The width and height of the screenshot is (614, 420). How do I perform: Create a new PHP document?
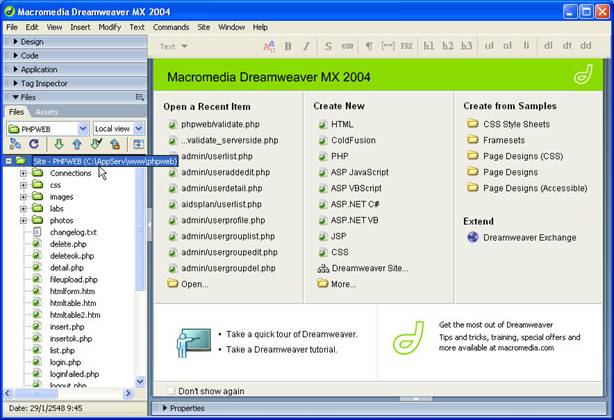click(340, 156)
